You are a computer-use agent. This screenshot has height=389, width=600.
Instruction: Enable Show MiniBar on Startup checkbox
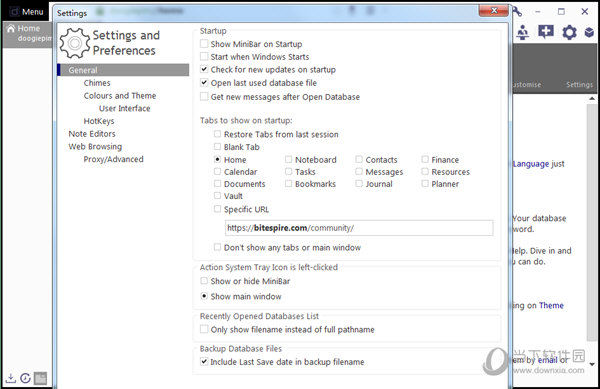(x=204, y=44)
